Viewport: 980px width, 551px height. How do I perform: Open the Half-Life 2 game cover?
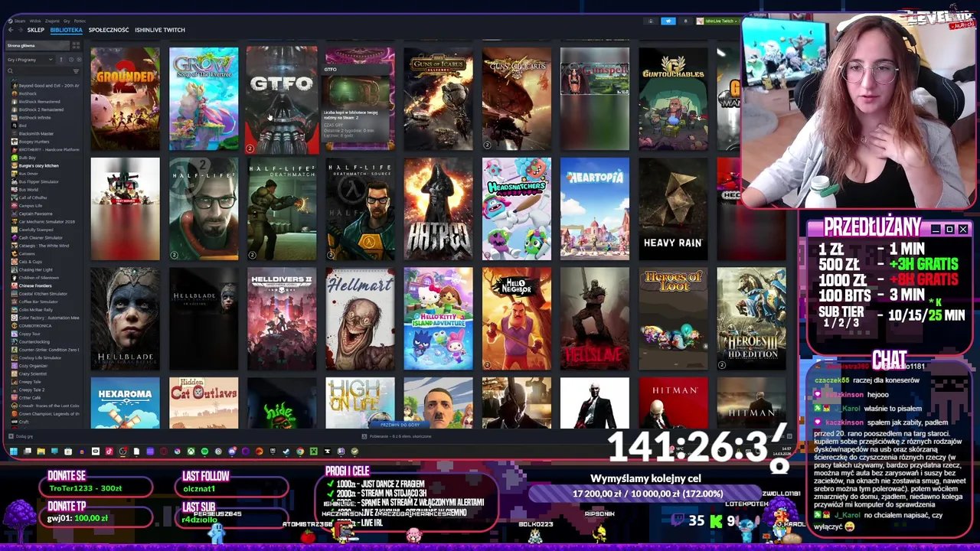(x=204, y=209)
